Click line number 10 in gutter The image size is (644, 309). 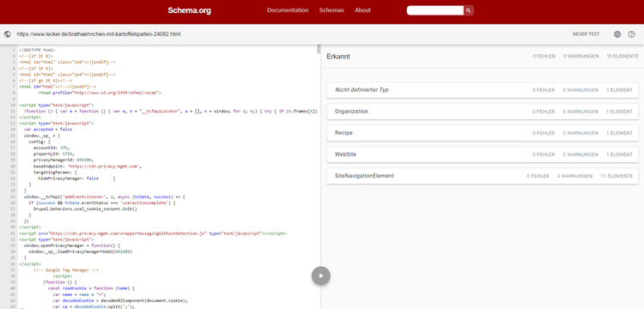pyautogui.click(x=14, y=106)
